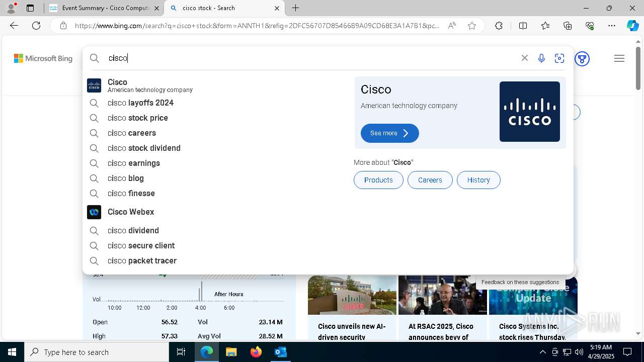Click in the Bing search input field

click(x=312, y=58)
